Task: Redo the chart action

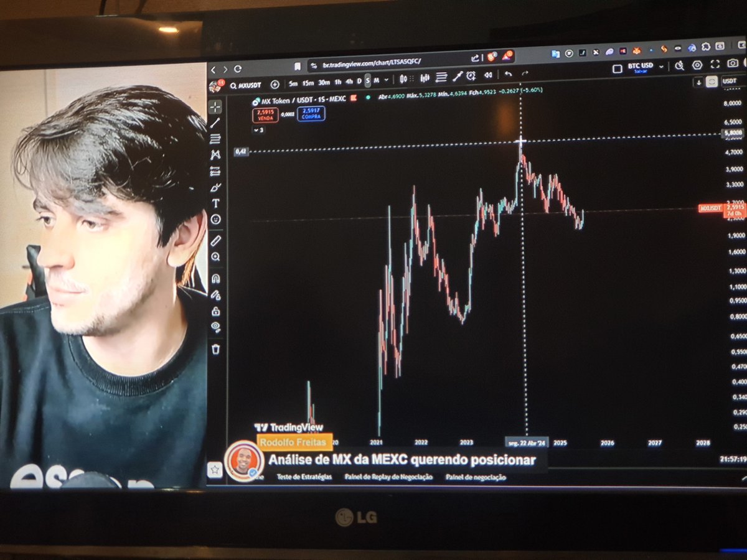Action: click(x=525, y=73)
